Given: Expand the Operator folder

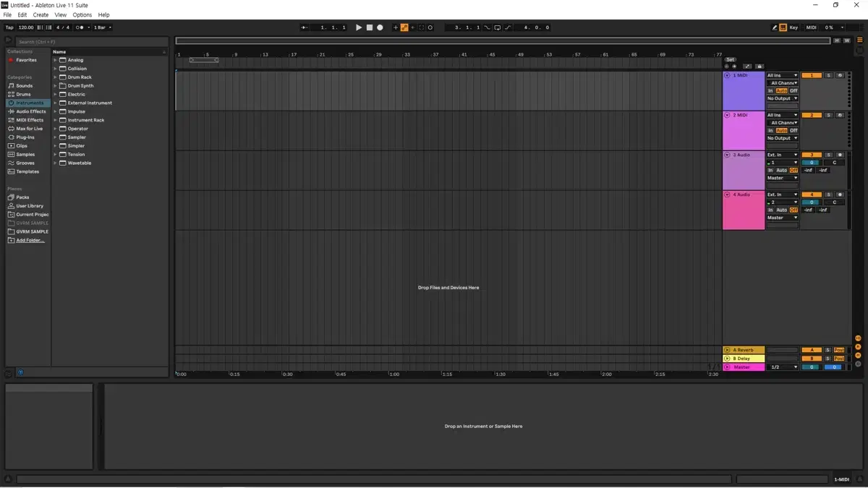Looking at the screenshot, I should (55, 129).
